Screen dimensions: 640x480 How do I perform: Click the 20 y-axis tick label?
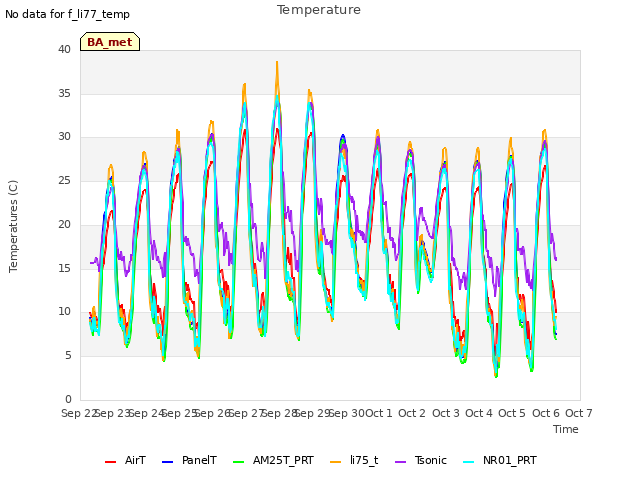point(64,224)
